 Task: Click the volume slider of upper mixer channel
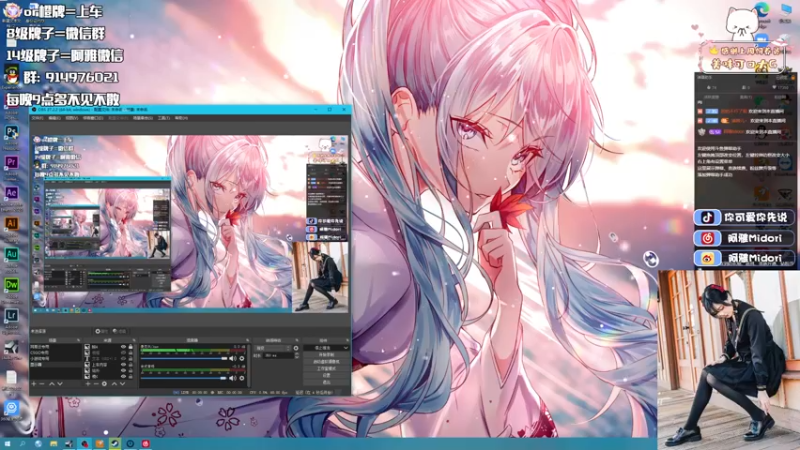point(185,358)
